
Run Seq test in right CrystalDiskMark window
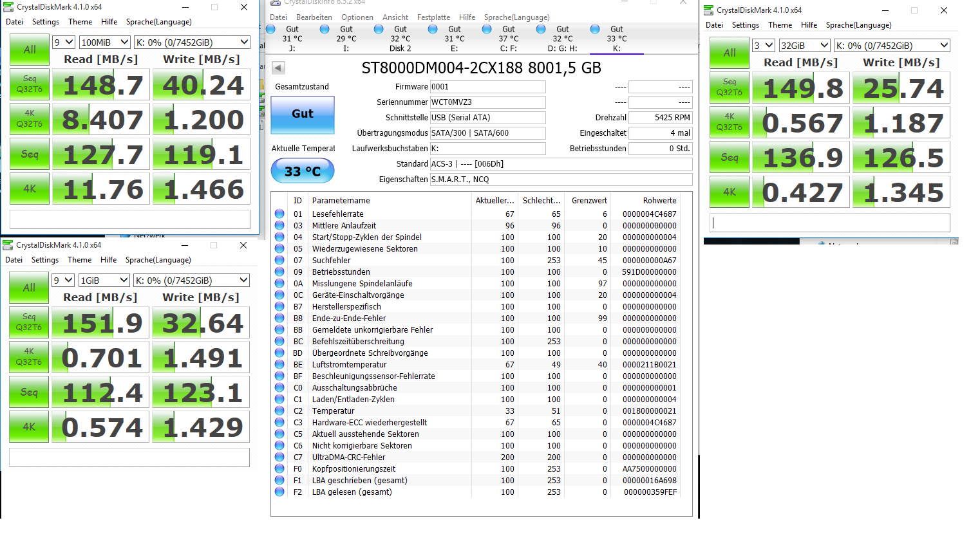730,157
